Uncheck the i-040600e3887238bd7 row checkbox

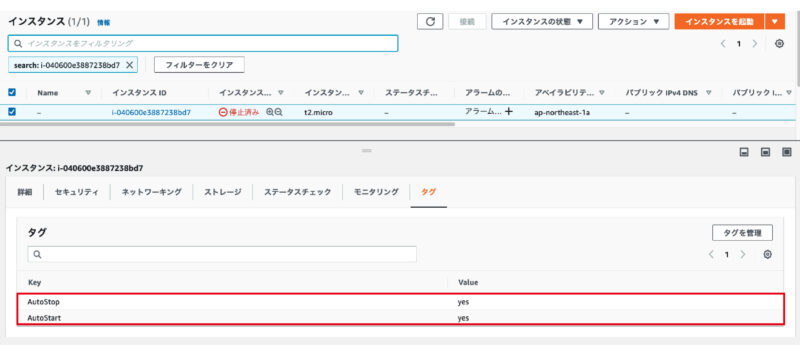[x=12, y=112]
